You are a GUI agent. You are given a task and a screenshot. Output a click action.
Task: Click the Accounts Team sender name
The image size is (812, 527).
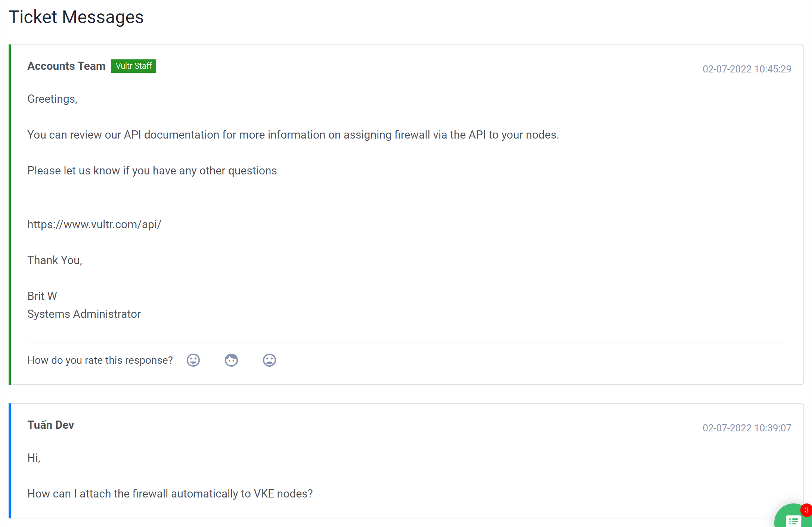click(66, 66)
